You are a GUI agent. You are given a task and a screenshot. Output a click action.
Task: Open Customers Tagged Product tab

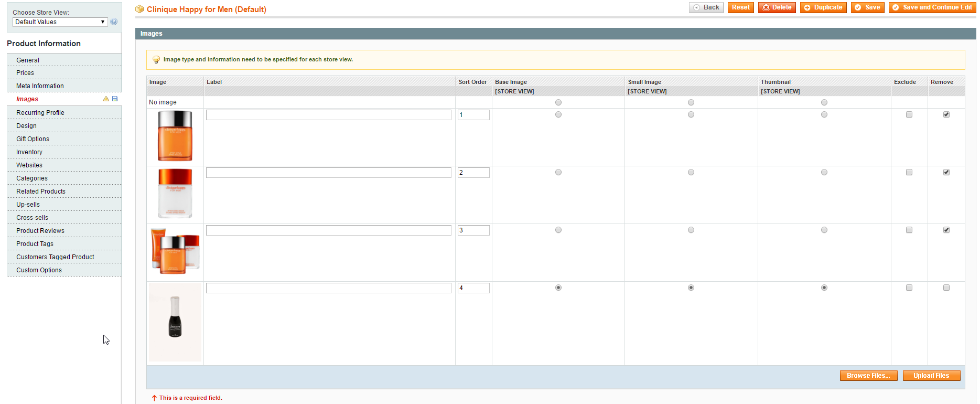(64, 257)
